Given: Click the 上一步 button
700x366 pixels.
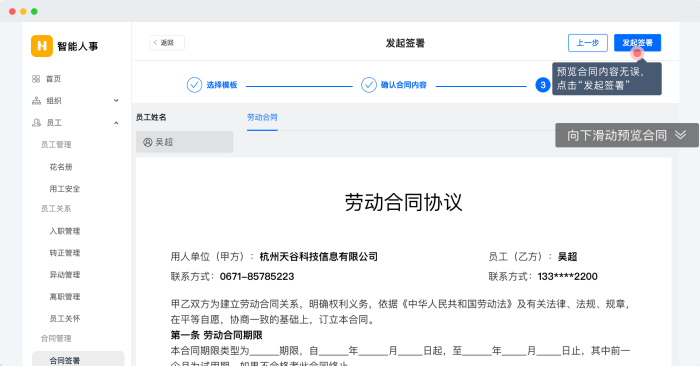Looking at the screenshot, I should click(588, 43).
